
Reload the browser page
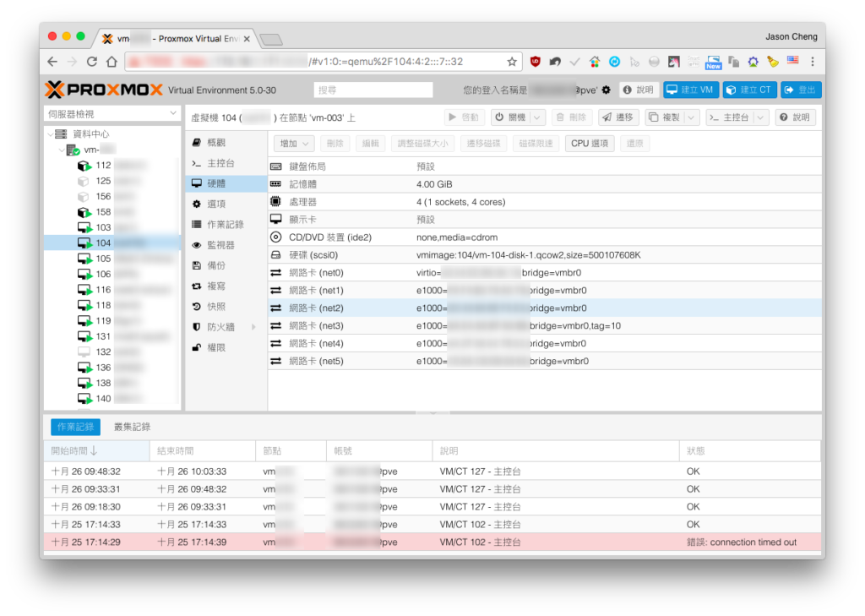click(x=91, y=62)
